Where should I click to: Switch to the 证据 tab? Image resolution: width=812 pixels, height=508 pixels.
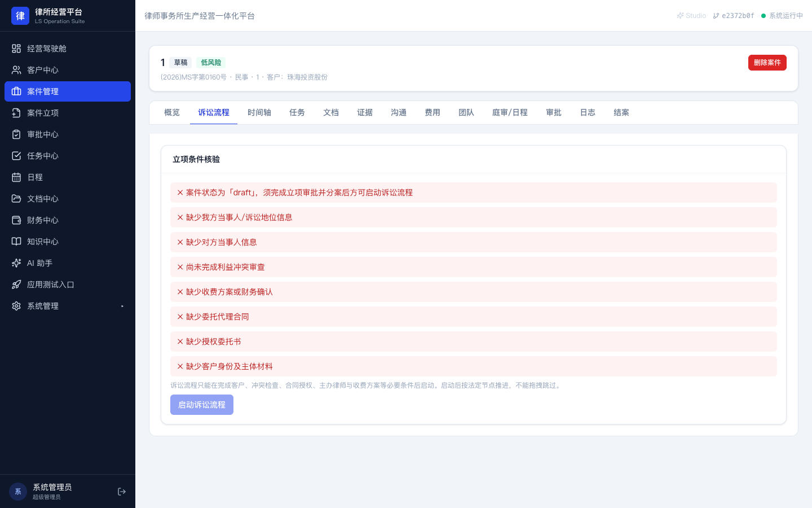pyautogui.click(x=365, y=113)
